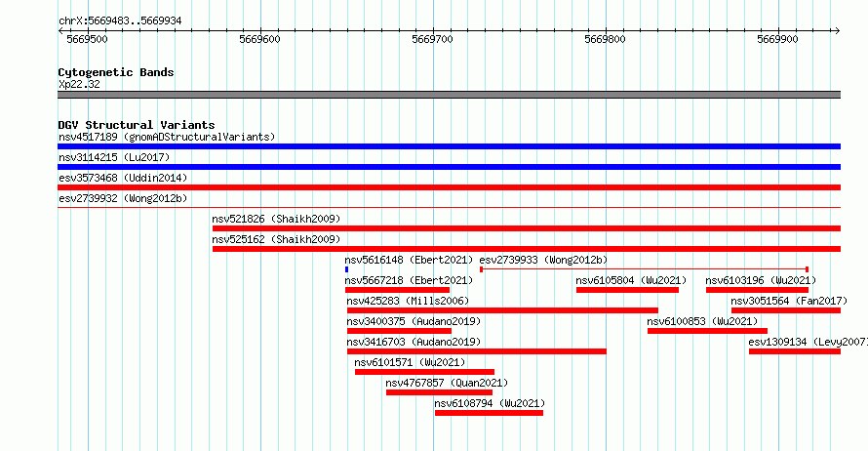Select the blue nsv3114215 variant bar
Image resolution: width=868 pixels, height=451 pixels.
point(449,167)
